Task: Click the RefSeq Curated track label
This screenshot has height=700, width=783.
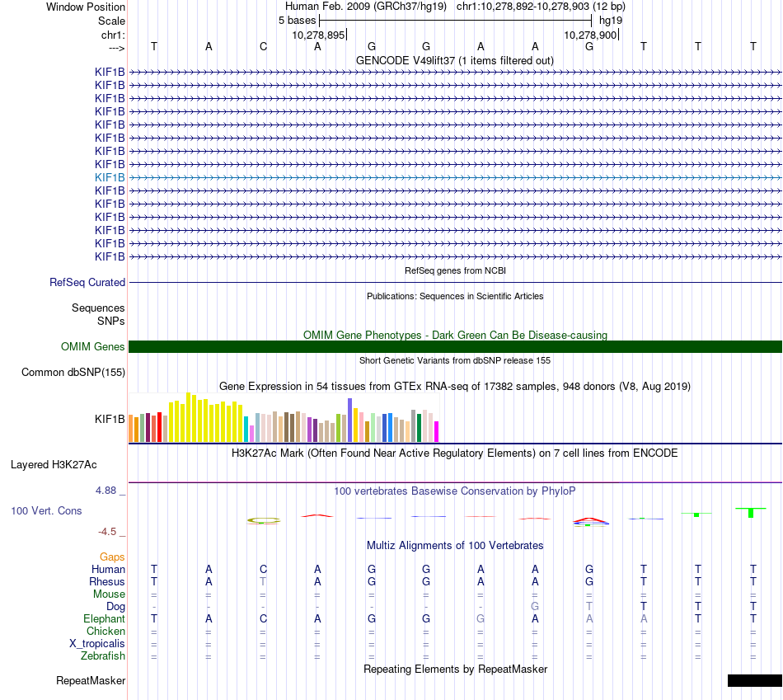Action: (87, 282)
